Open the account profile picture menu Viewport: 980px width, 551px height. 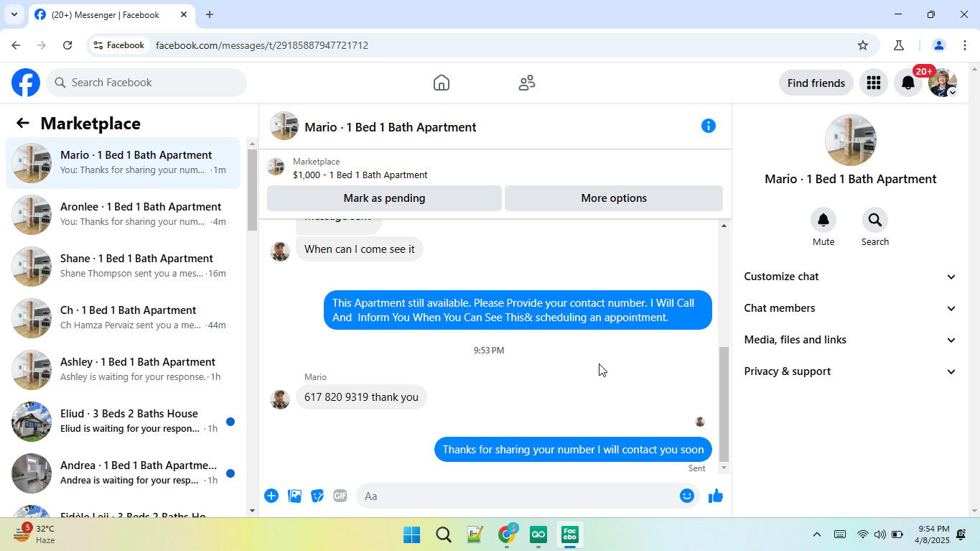943,83
